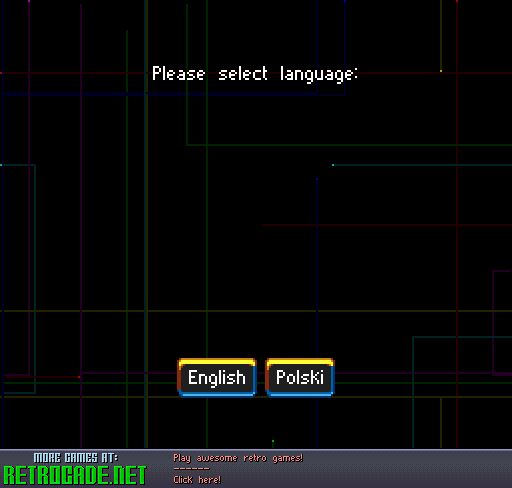
Task: Click the word 'select' in the prompt
Action: click(243, 73)
